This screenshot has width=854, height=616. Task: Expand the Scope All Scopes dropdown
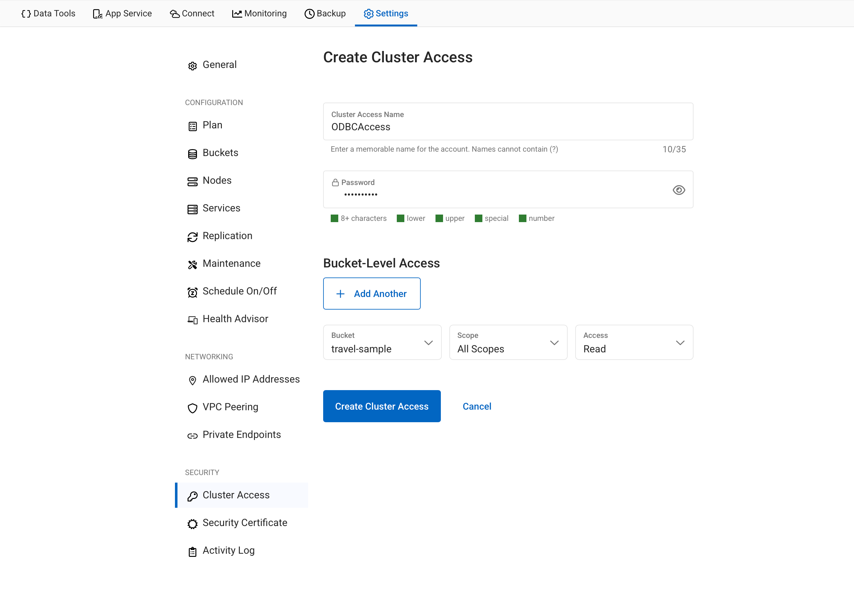click(x=508, y=342)
